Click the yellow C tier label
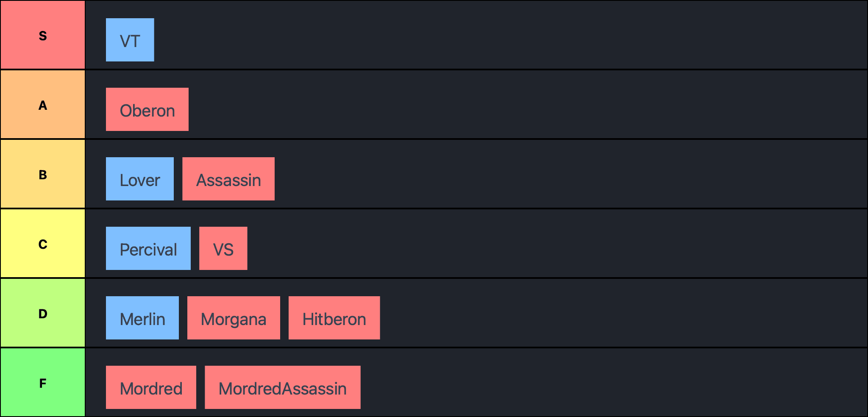This screenshot has width=868, height=417. [42, 244]
